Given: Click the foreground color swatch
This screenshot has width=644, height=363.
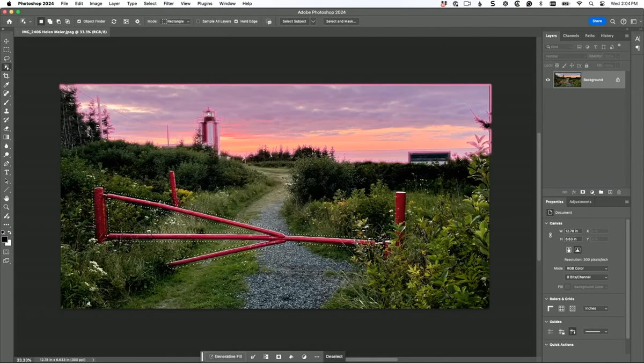Looking at the screenshot, I should click(x=4, y=239).
